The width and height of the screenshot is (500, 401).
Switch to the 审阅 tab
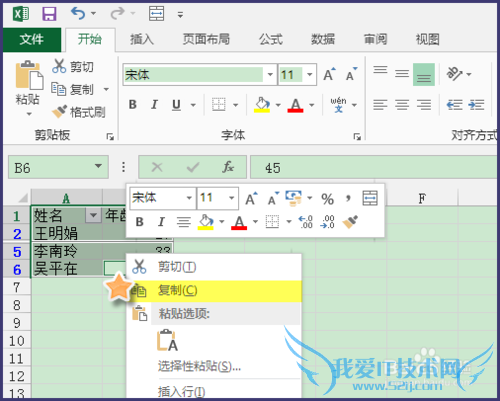tap(375, 39)
